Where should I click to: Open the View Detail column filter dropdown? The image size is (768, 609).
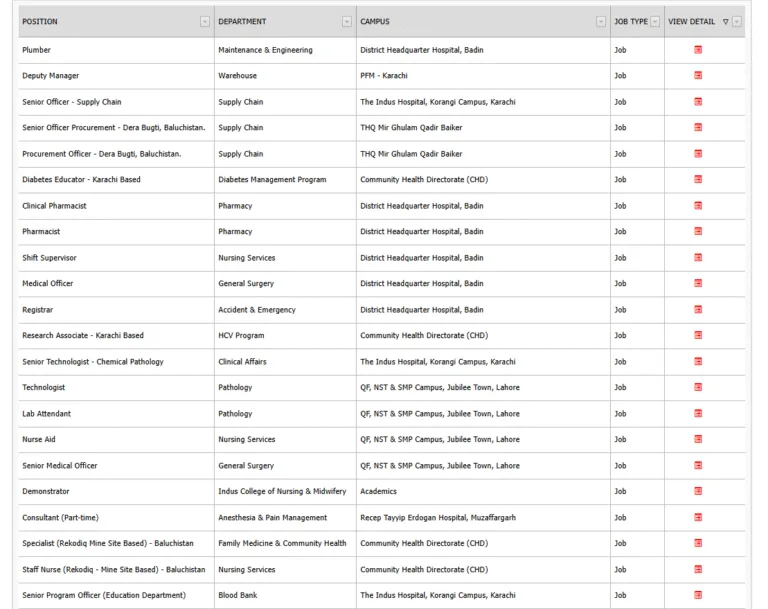[x=737, y=22]
